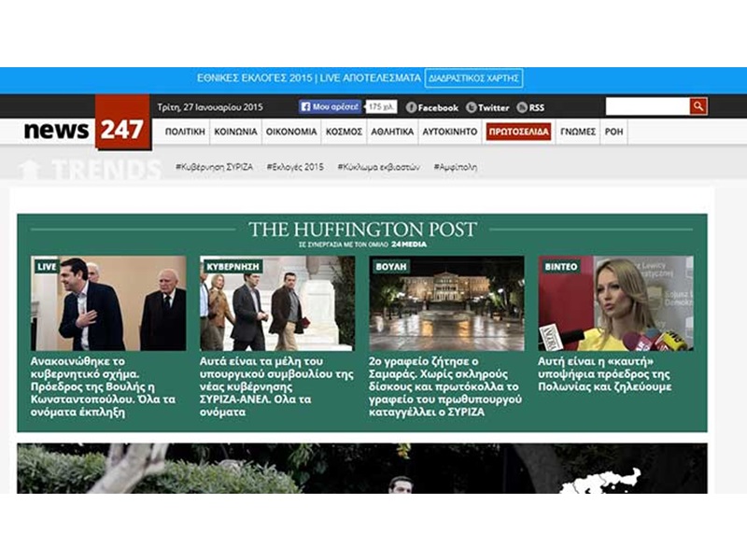The image size is (747, 560).
Task: Click the date 'Τρίτη, 27 Ιανουαρίου 2015'
Action: tap(210, 107)
